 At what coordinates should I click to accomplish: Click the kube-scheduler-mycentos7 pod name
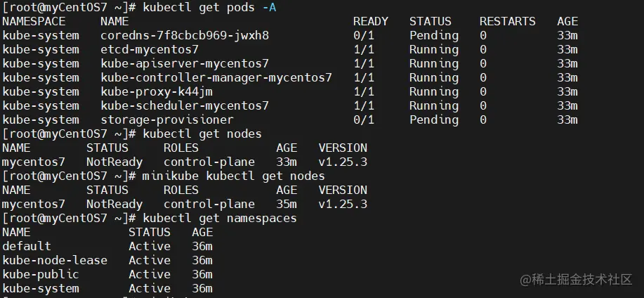184,105
